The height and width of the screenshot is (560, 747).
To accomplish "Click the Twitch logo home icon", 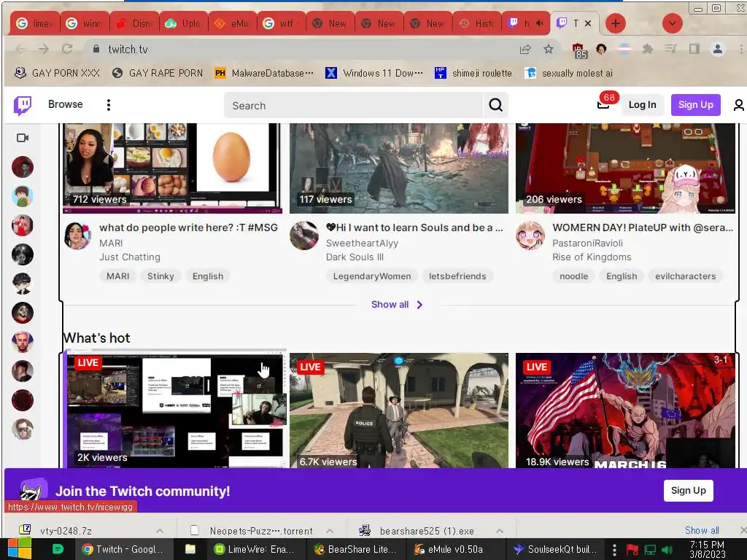I will (23, 105).
